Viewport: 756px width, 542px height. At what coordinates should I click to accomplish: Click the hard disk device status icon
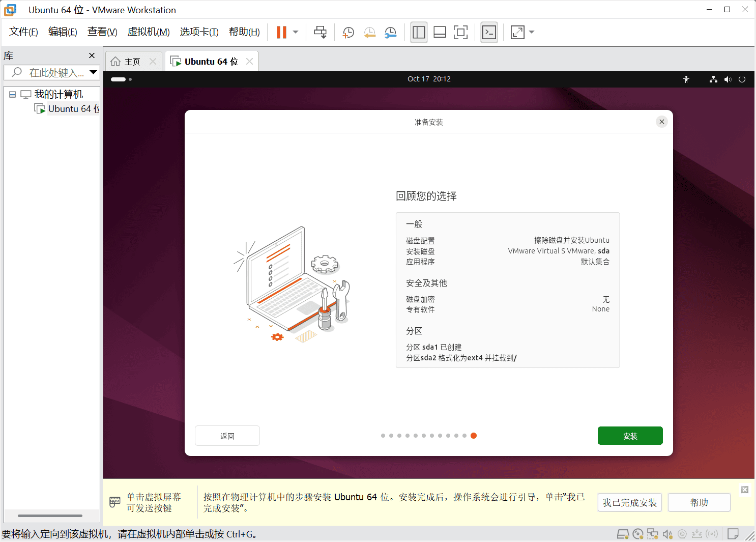tap(623, 534)
